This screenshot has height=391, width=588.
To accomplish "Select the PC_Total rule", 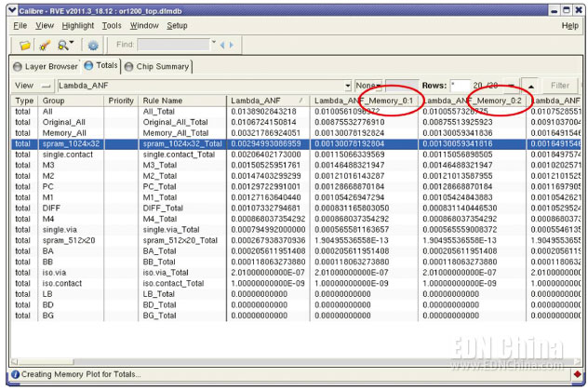I will tap(159, 186).
